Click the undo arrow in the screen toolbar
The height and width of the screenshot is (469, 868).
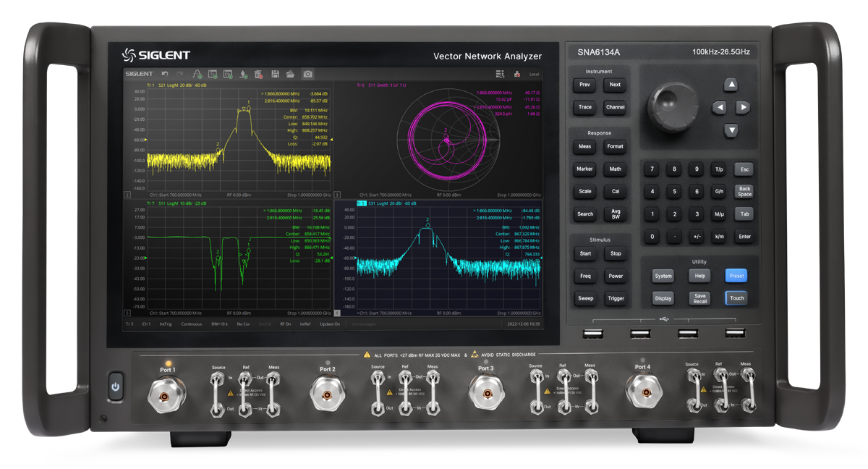coord(165,74)
